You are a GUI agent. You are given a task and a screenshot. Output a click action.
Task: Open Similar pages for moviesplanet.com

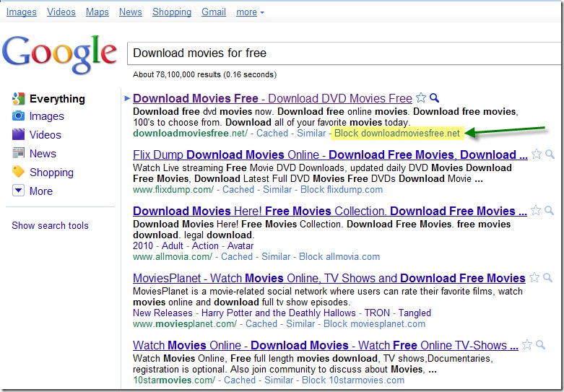(x=300, y=323)
